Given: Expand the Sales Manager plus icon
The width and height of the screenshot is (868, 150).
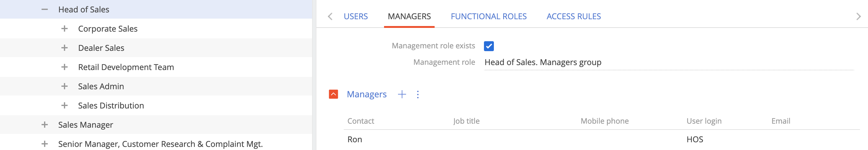Looking at the screenshot, I should 44,125.
